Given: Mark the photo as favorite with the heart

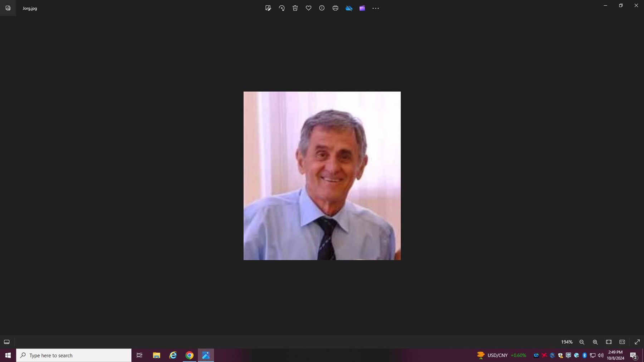Looking at the screenshot, I should 308,8.
